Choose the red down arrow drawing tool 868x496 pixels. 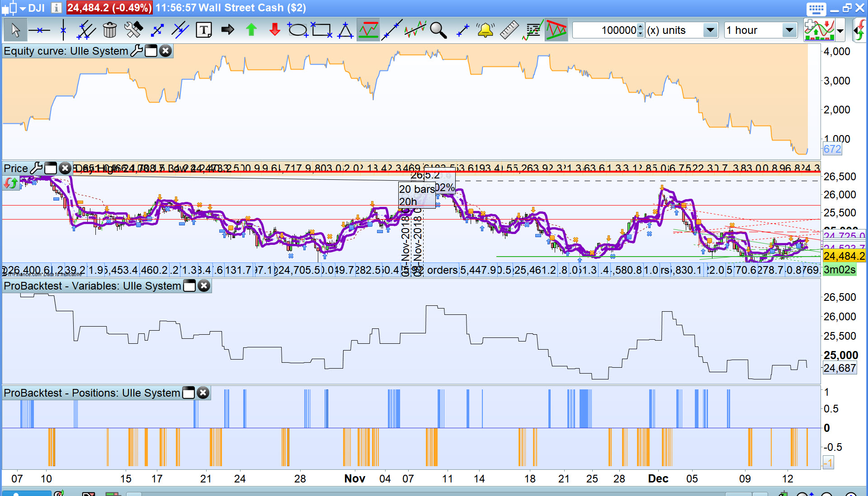click(x=274, y=30)
